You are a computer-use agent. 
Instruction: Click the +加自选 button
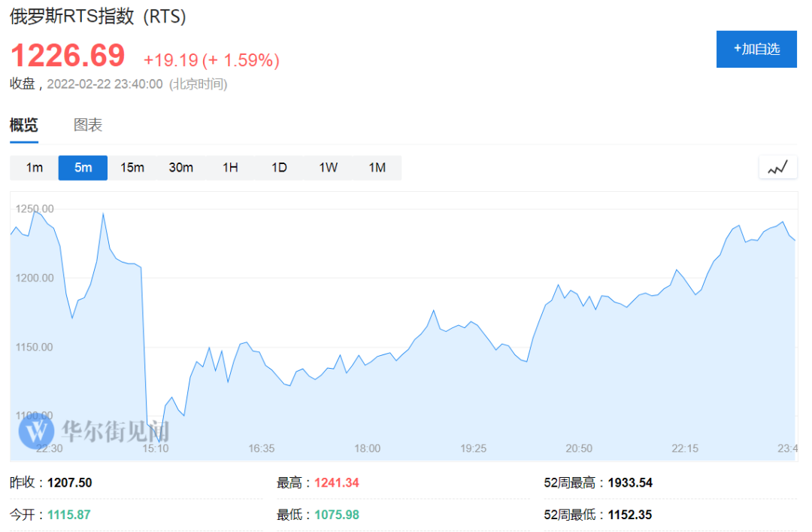pos(756,49)
